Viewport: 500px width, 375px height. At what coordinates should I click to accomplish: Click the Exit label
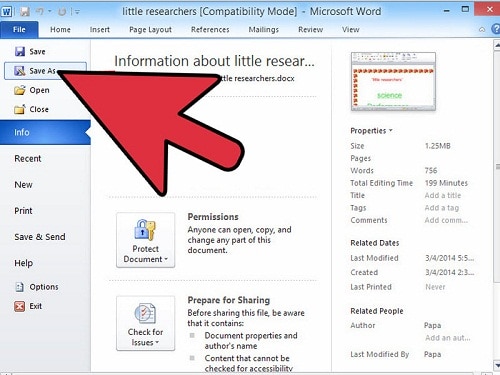[x=35, y=306]
